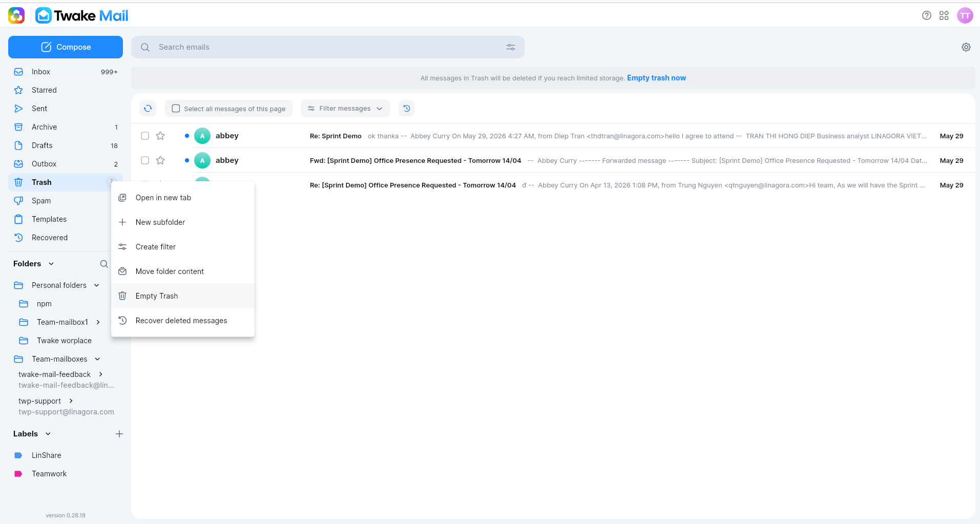Screen dimensions: 980x524
Task: Open the Inbox folder
Action: coord(66,72)
